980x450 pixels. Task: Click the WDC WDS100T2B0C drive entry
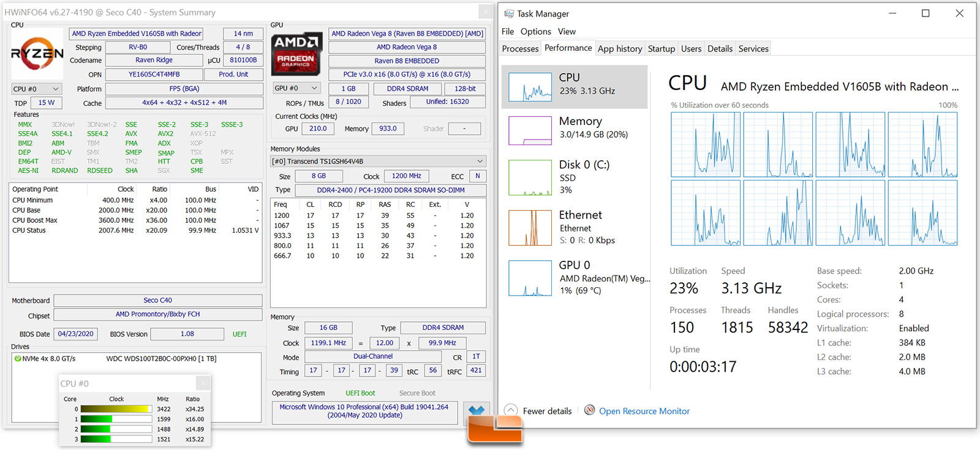point(161,359)
